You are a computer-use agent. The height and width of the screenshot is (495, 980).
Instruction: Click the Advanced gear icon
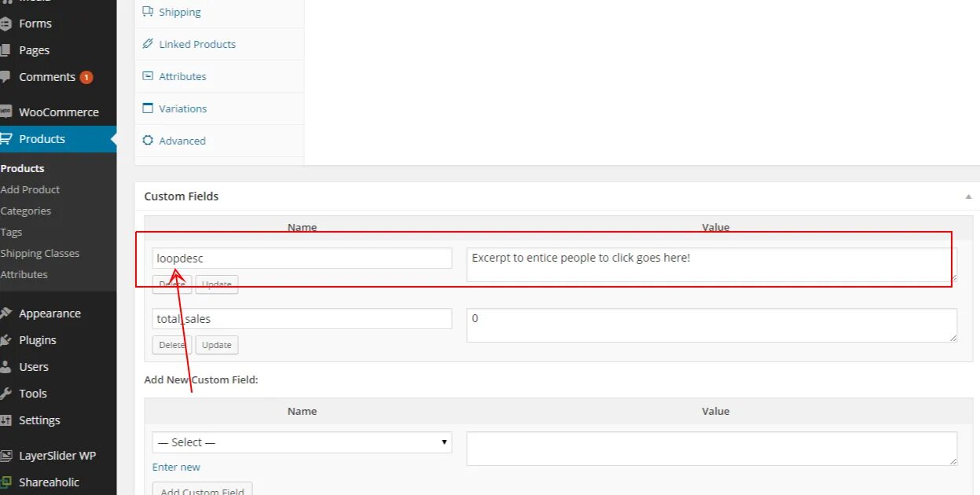(148, 141)
